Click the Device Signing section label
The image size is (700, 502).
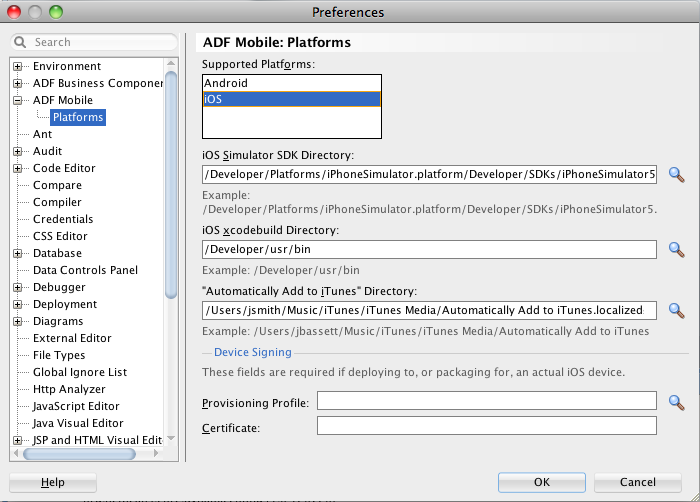coord(253,352)
